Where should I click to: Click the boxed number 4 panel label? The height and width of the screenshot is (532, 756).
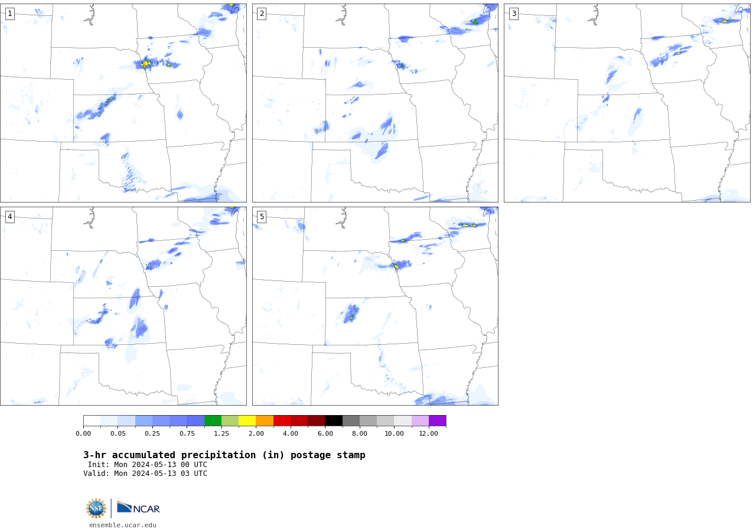(9, 217)
